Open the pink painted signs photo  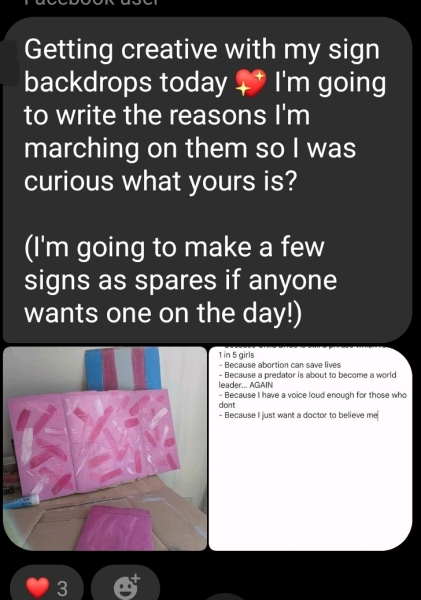pos(105,448)
